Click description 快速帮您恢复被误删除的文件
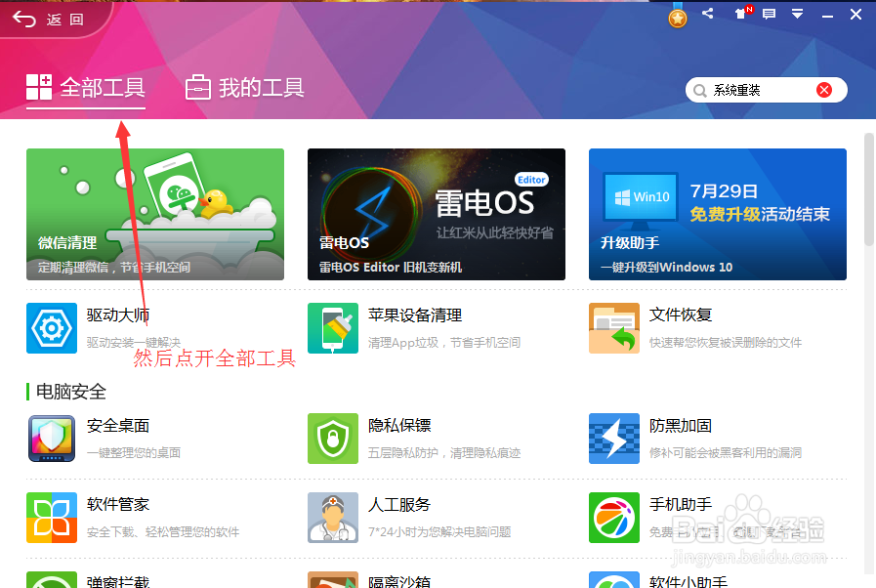This screenshot has width=876, height=588. point(726,343)
